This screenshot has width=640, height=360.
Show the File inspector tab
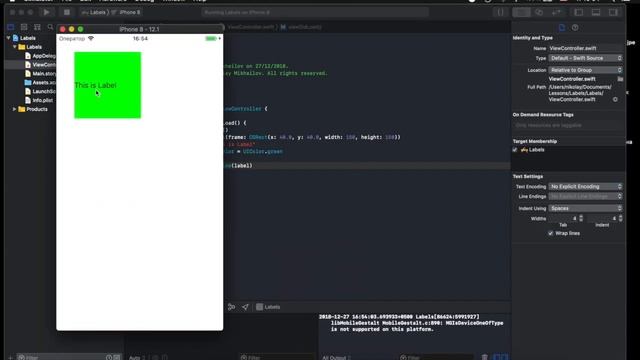coord(562,27)
